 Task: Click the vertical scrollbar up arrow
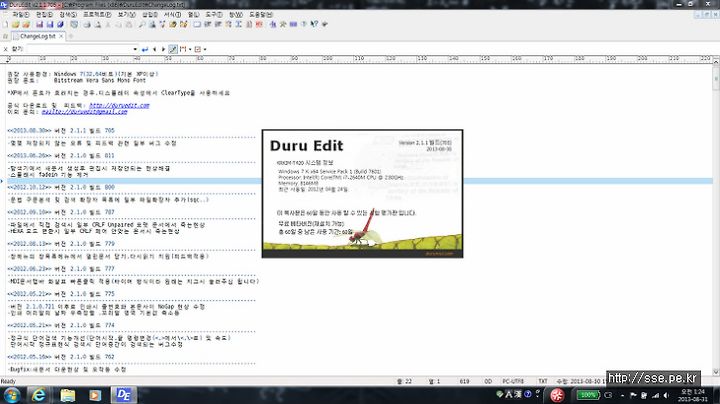pyautogui.click(x=716, y=61)
